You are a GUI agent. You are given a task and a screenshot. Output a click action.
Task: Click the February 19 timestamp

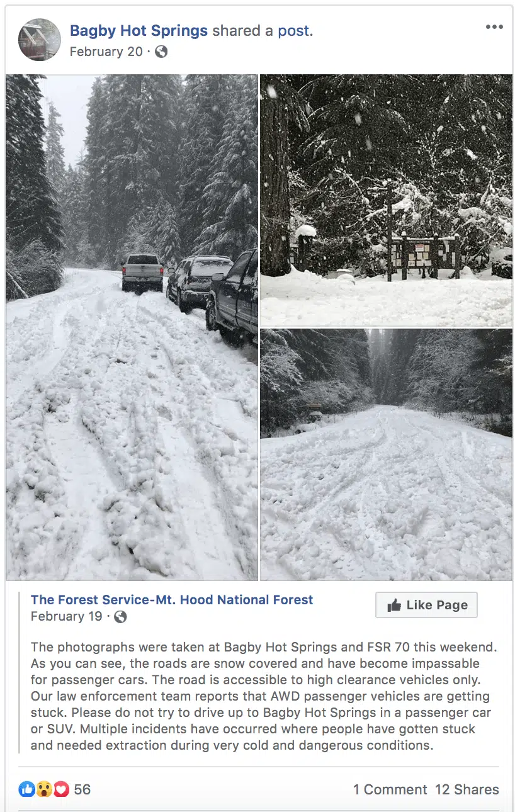tap(66, 616)
